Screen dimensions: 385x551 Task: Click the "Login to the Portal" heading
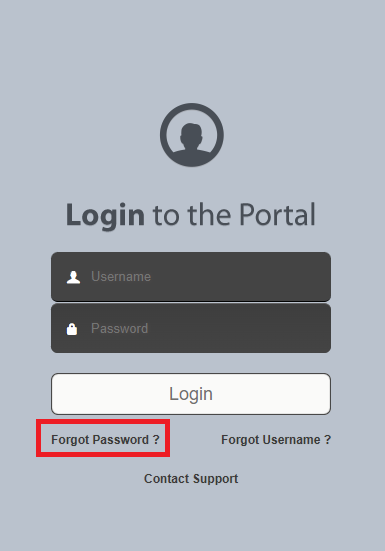point(191,214)
